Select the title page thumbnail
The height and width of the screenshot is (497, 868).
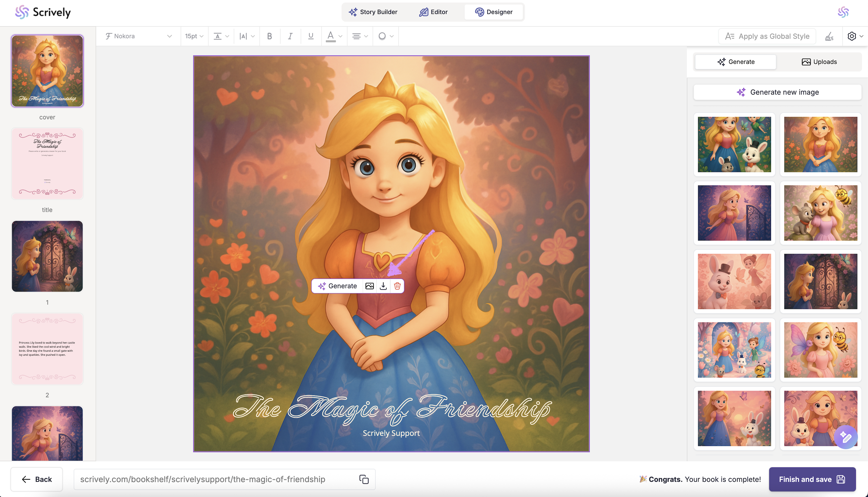(47, 164)
